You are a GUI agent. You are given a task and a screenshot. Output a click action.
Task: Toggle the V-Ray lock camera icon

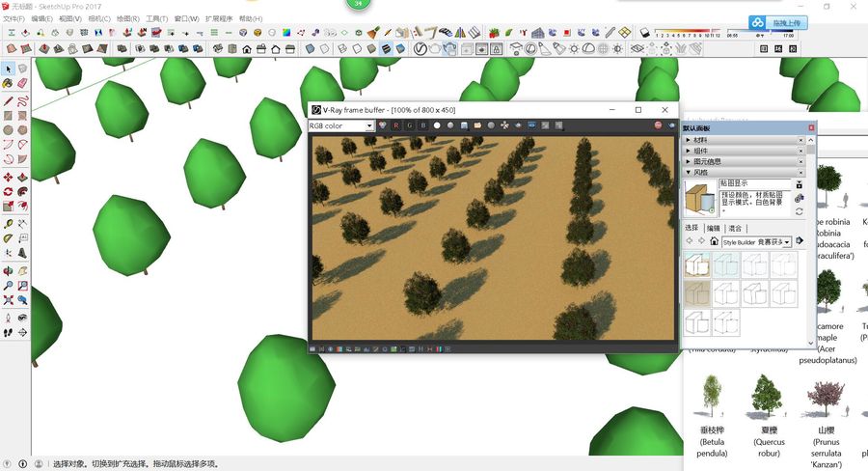(497, 49)
